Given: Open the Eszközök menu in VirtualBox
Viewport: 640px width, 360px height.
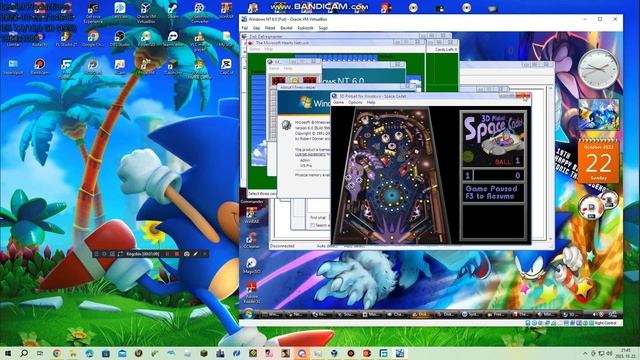Looking at the screenshot, I should [x=305, y=28].
